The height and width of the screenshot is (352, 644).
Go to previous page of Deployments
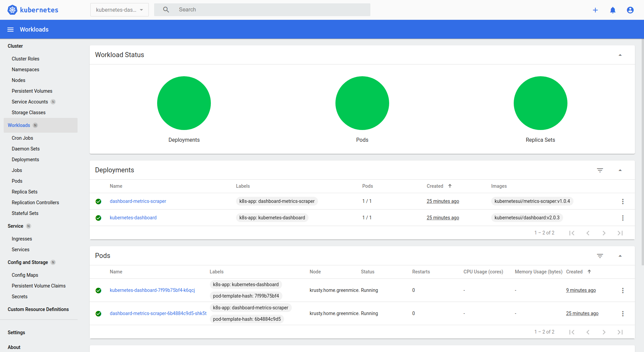[588, 233]
